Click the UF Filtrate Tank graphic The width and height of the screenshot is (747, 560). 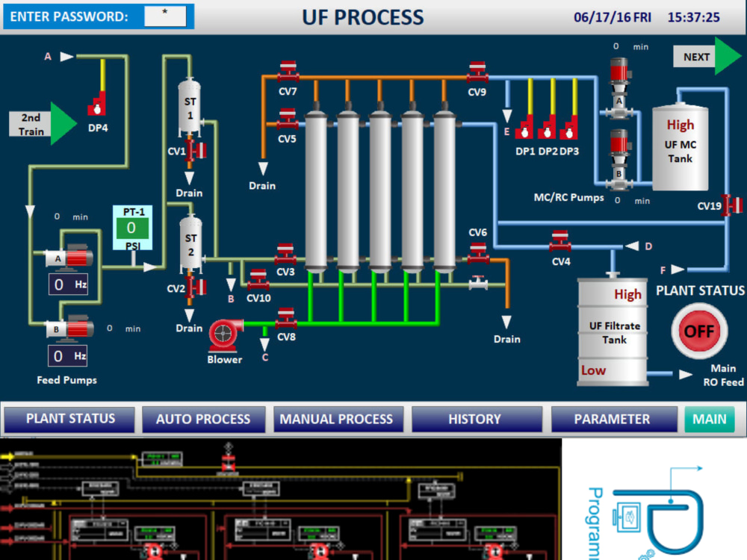613,331
